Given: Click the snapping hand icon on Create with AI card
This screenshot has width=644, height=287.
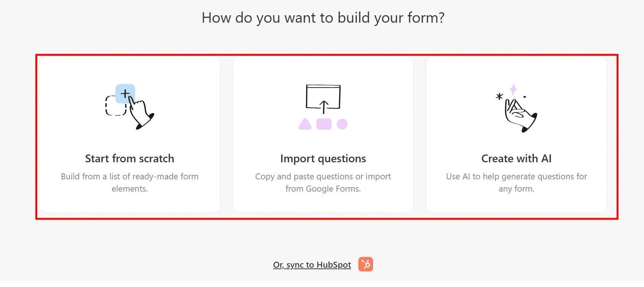Looking at the screenshot, I should [x=519, y=113].
